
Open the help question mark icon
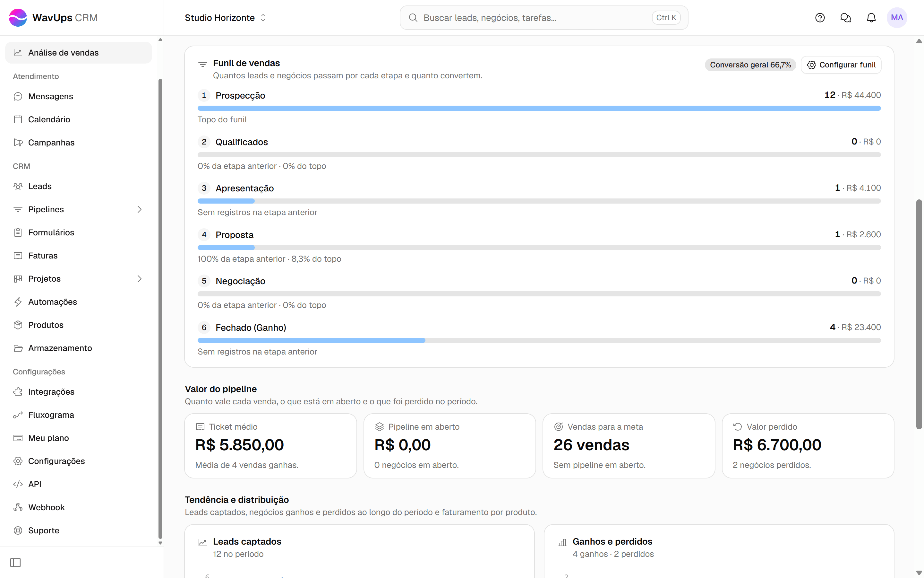point(820,18)
